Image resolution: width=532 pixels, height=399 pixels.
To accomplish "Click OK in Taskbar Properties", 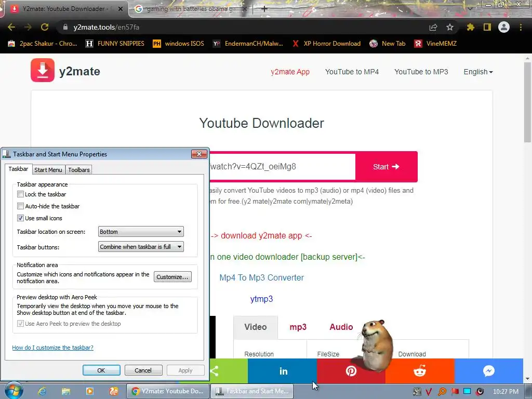I will (101, 370).
